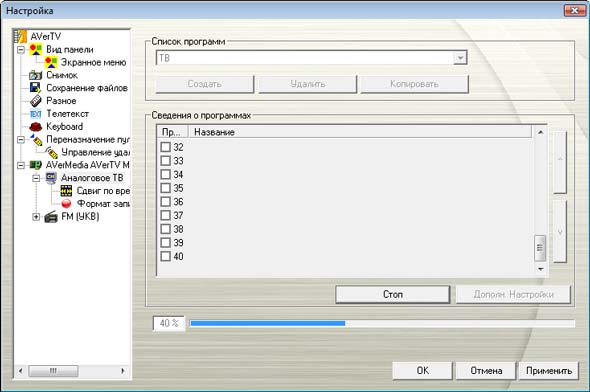
Task: Collapse the AVerMedia AVerTV tree node
Action: pos(21,165)
